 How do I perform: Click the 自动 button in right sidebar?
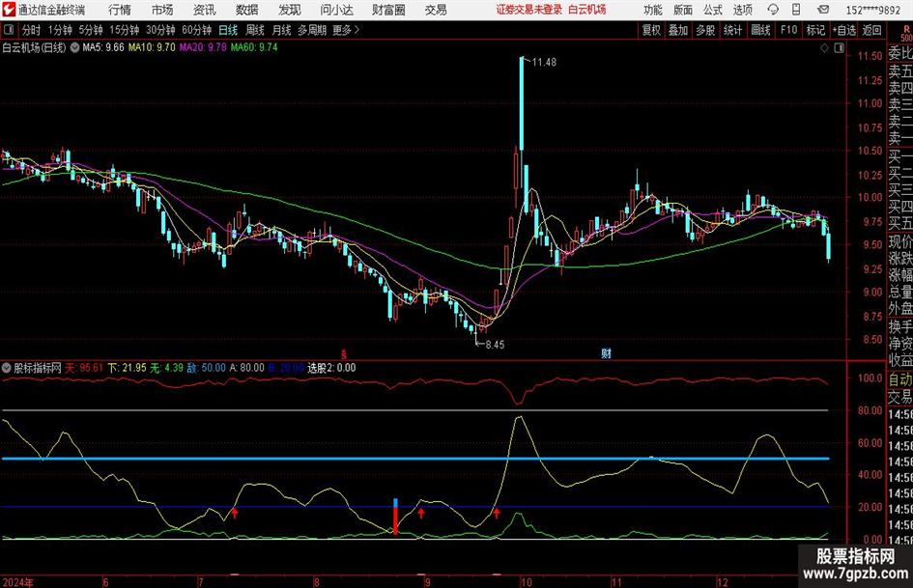[899, 379]
